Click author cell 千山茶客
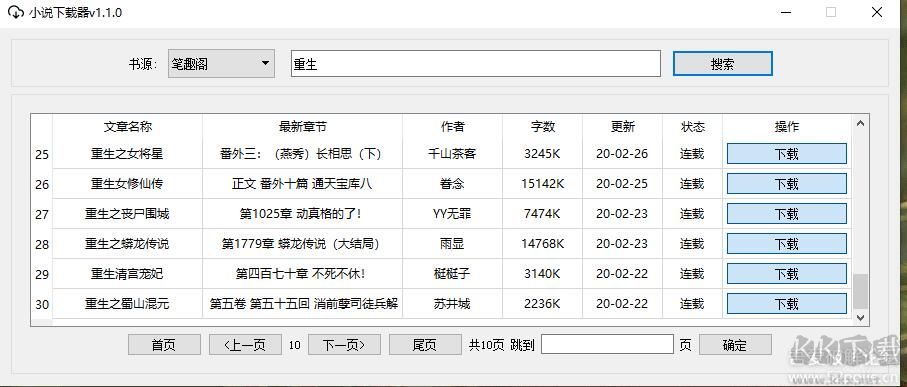Image resolution: width=907 pixels, height=387 pixels. (x=452, y=154)
